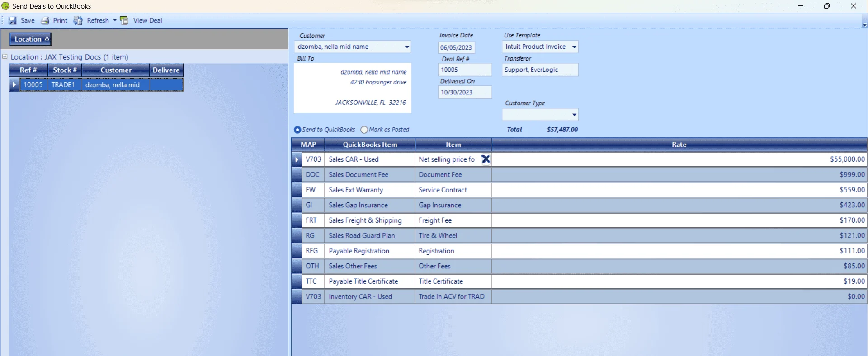Click the $55,000.00 rate cell
This screenshot has width=868, height=356.
coord(679,159)
